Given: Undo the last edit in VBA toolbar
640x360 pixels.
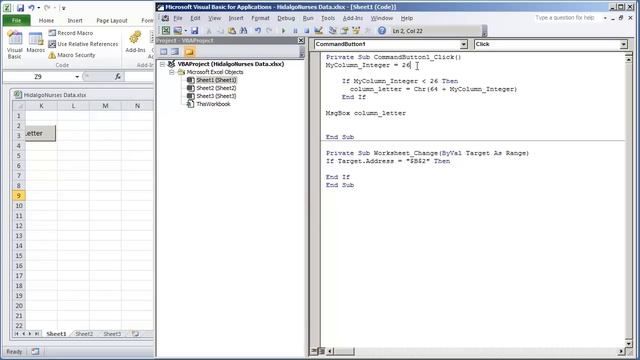Looking at the screenshot, I should [258, 31].
